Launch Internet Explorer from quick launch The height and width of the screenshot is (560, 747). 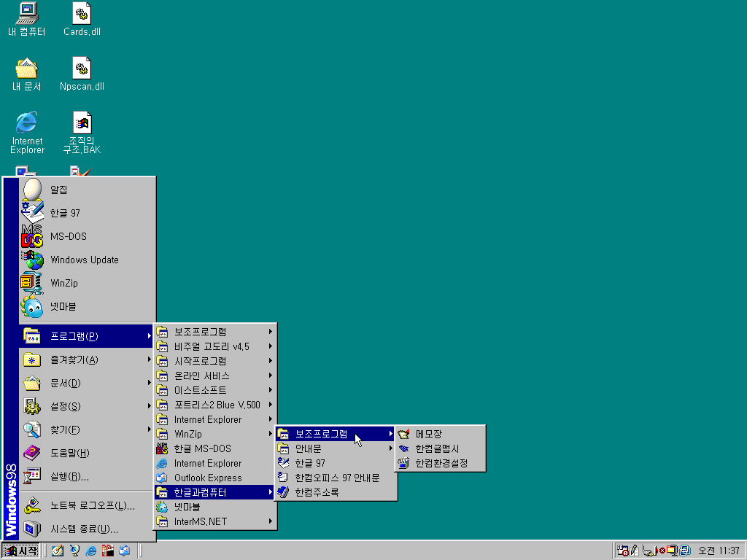click(91, 551)
